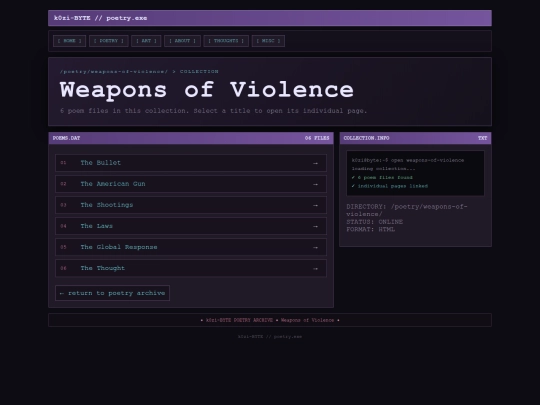Click arrow icon on The Thought row
The height and width of the screenshot is (405, 540).
point(315,268)
